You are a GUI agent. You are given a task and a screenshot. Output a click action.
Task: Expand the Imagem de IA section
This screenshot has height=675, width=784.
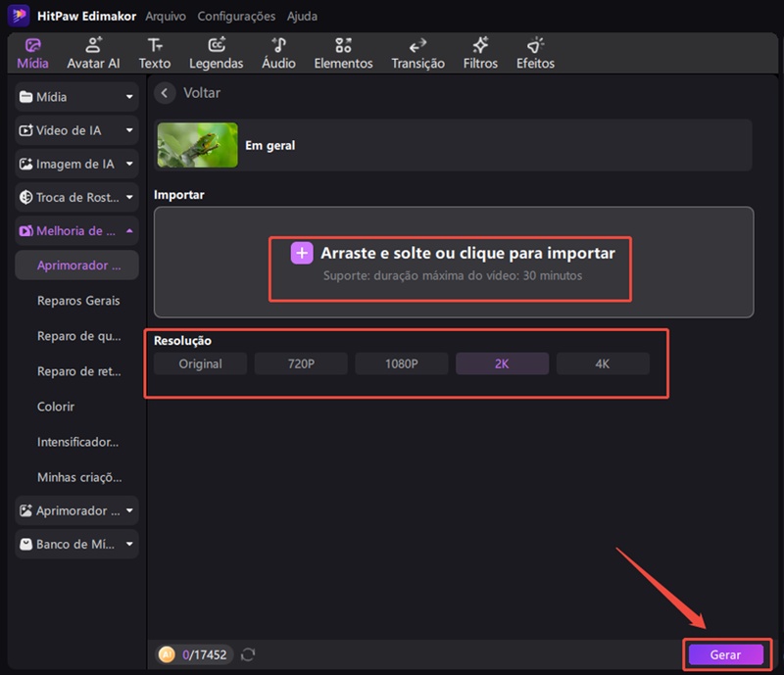click(76, 164)
